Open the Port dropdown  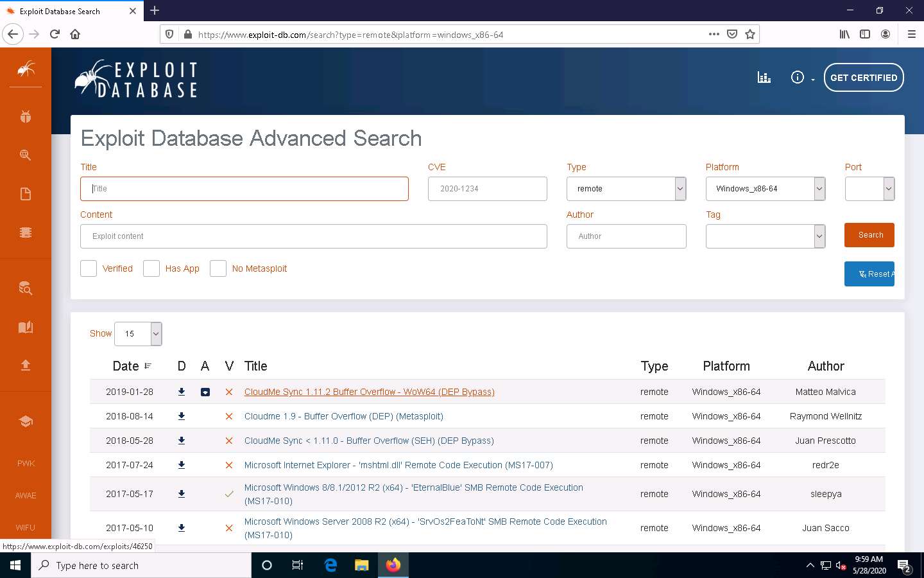point(869,189)
